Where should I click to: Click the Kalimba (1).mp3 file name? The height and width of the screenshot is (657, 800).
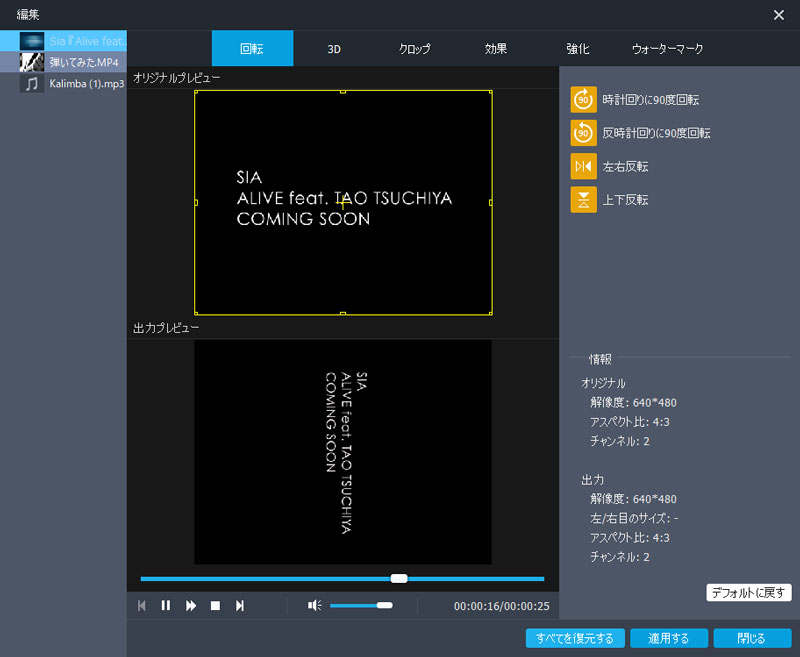coord(87,84)
